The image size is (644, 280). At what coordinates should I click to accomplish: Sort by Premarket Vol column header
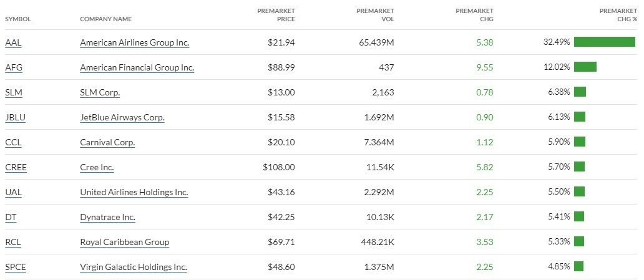pos(375,15)
